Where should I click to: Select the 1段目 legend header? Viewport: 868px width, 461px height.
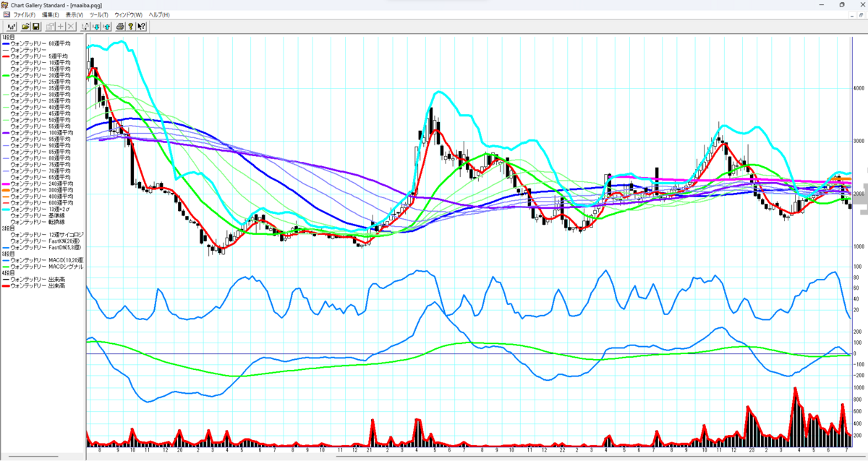pyautogui.click(x=8, y=37)
